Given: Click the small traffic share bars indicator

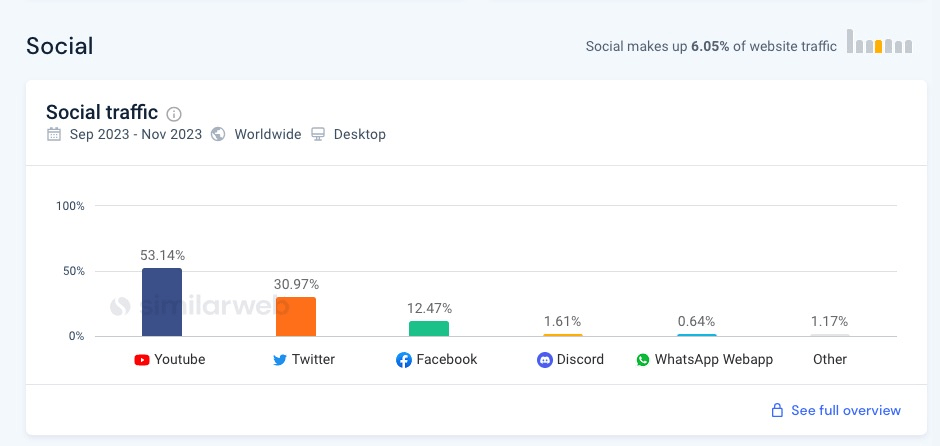Looking at the screenshot, I should (879, 43).
